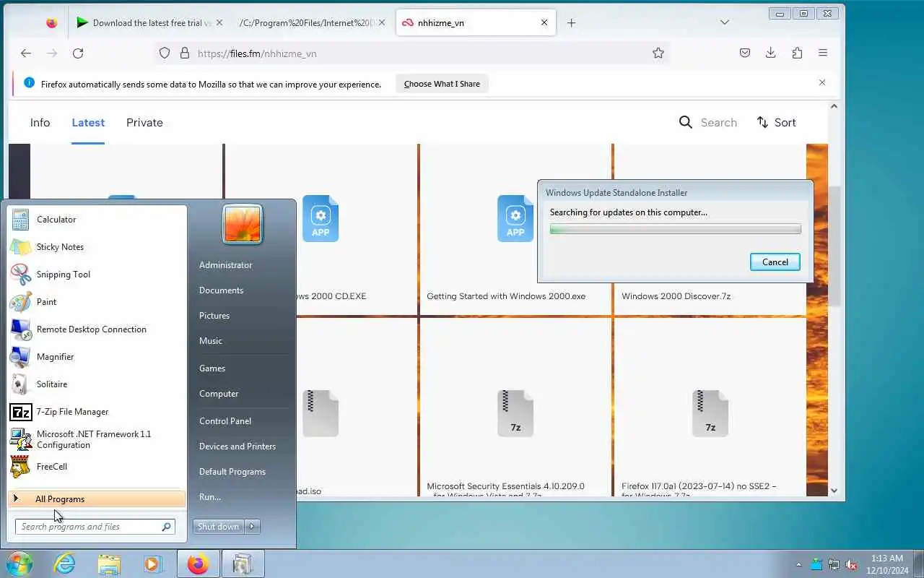Expand All Programs list

pyautogui.click(x=97, y=499)
